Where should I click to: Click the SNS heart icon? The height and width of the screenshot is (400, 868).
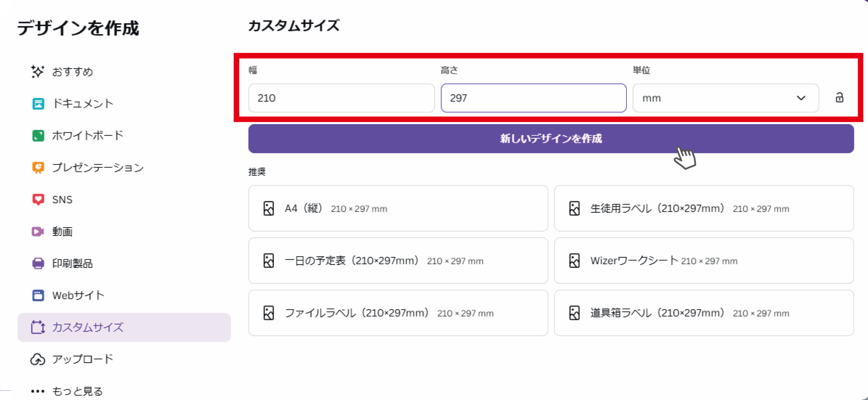click(38, 199)
